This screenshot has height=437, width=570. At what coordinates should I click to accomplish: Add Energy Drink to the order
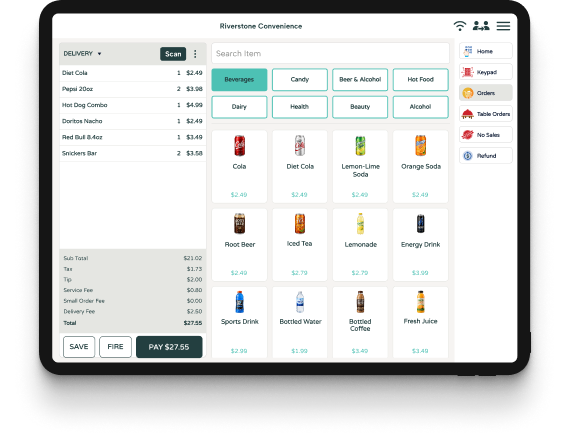[x=421, y=245]
